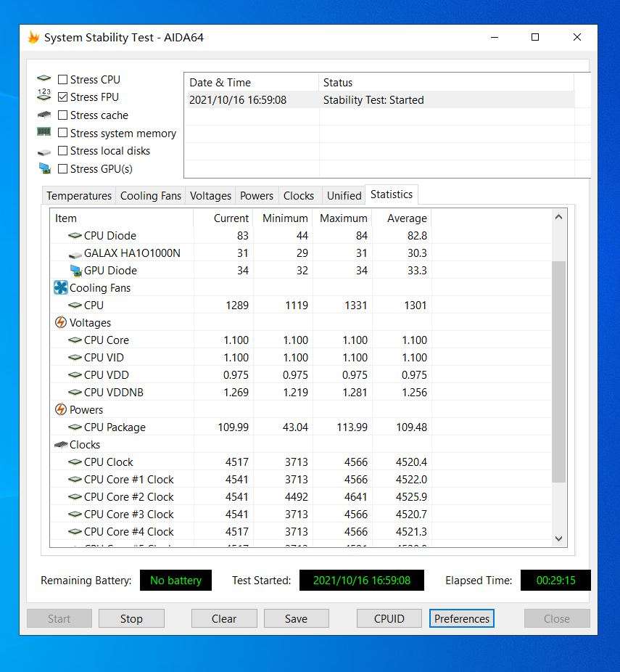Screen dimensions: 620x672
Task: Select the Statistics tab
Action: (x=392, y=194)
